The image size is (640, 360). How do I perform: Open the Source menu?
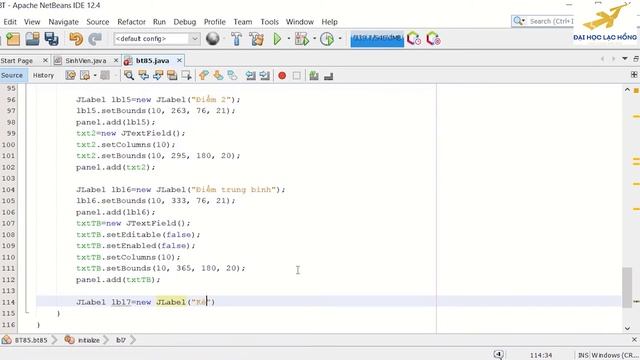click(x=98, y=22)
